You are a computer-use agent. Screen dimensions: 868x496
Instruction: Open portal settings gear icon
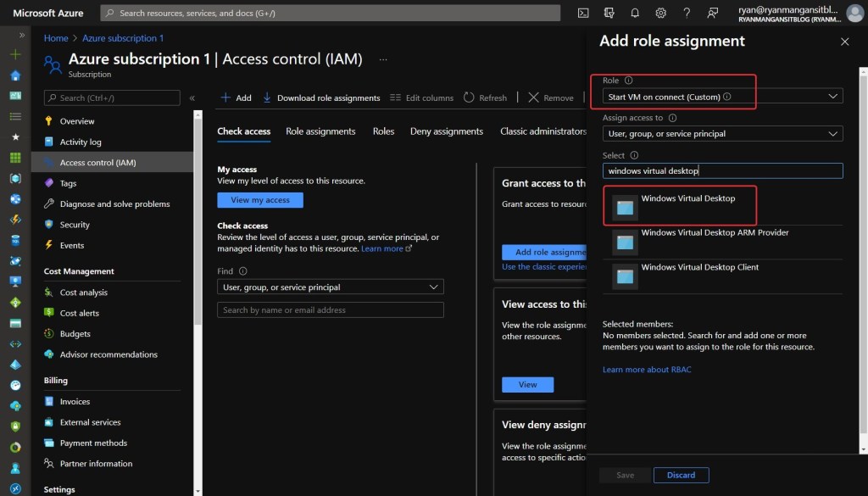coord(661,13)
